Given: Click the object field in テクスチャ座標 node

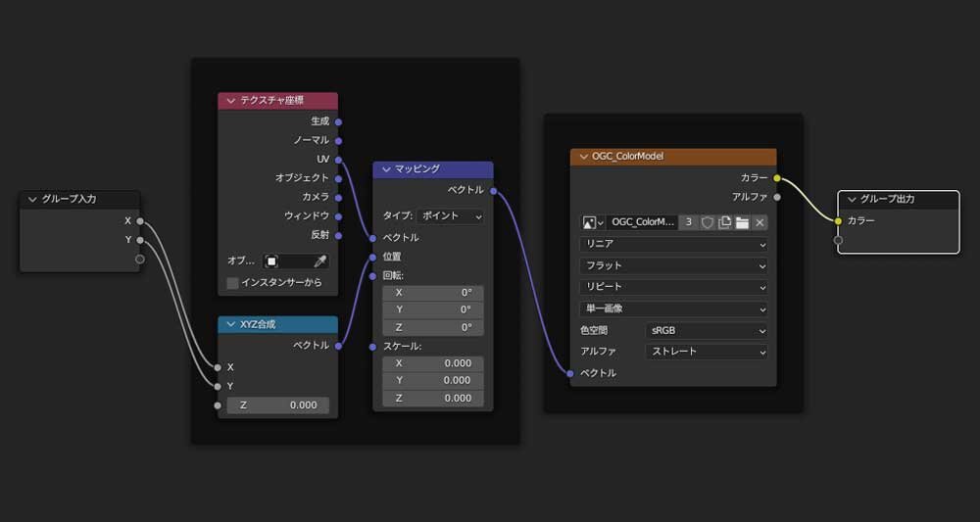Looking at the screenshot, I should pyautogui.click(x=296, y=261).
